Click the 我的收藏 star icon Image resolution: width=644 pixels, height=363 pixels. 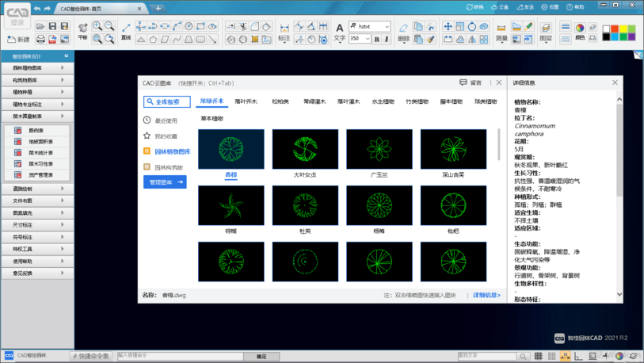pyautogui.click(x=147, y=136)
